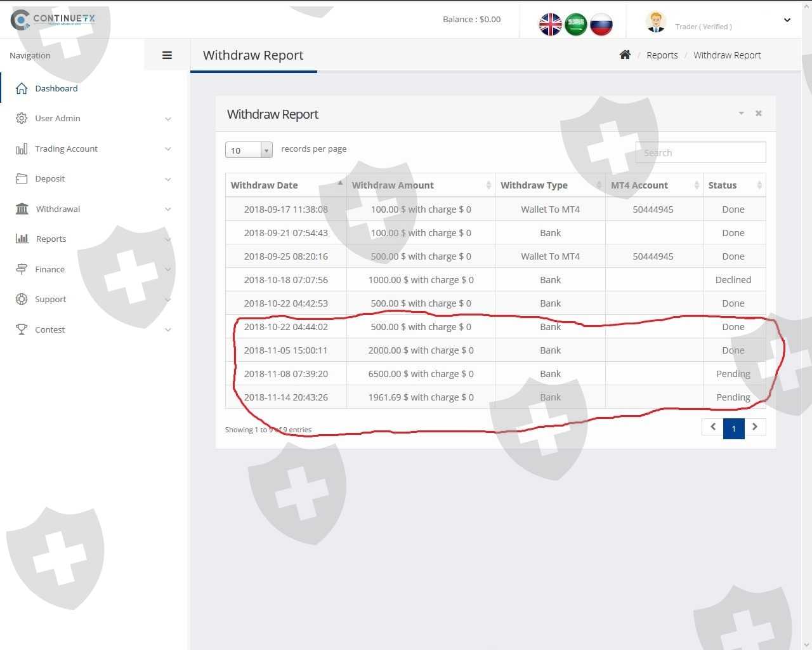Expand the User Admin submenu chevron
Image resolution: width=812 pixels, height=650 pixels.
point(168,119)
